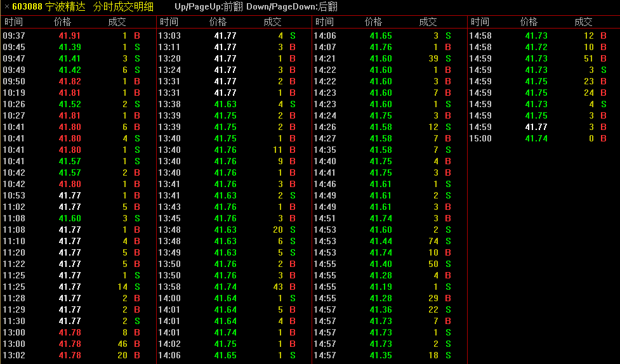The width and height of the screenshot is (620, 364).
Task: Select volume 11 in the 13:40 row
Action: 278,150
